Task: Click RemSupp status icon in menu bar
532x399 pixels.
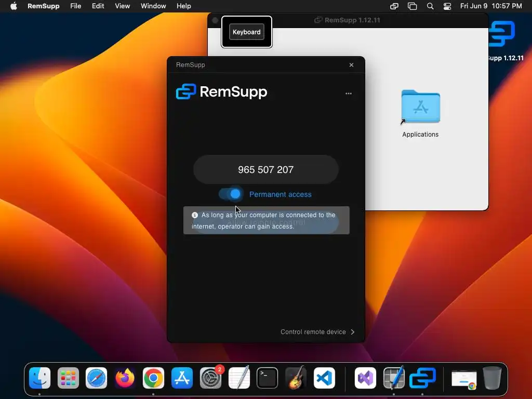Action: tap(394, 6)
